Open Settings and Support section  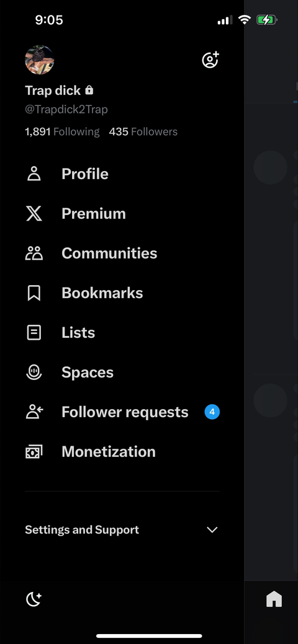pos(122,530)
